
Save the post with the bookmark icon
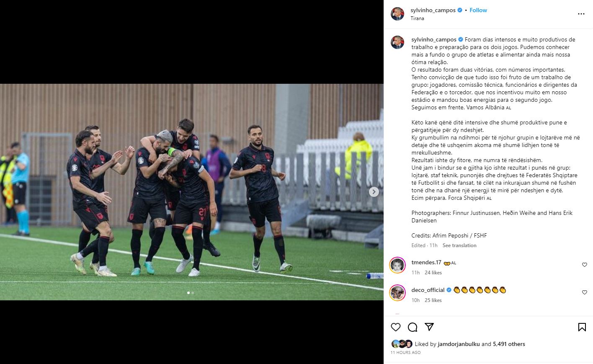(x=582, y=327)
